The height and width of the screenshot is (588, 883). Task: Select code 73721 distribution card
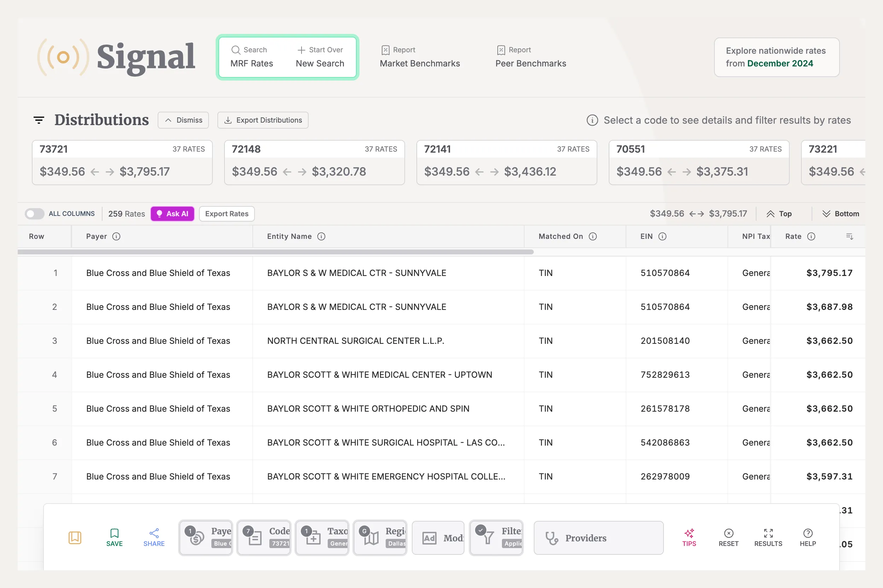122,163
